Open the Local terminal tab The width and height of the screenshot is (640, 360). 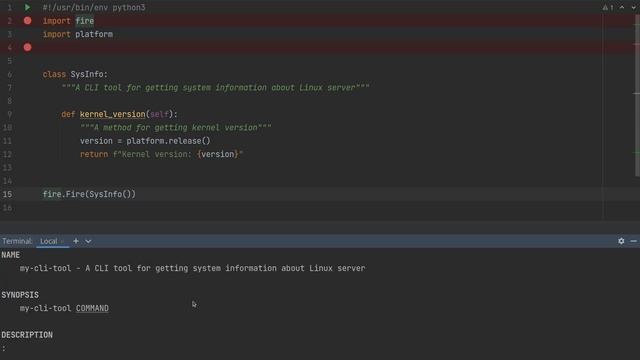tap(49, 241)
